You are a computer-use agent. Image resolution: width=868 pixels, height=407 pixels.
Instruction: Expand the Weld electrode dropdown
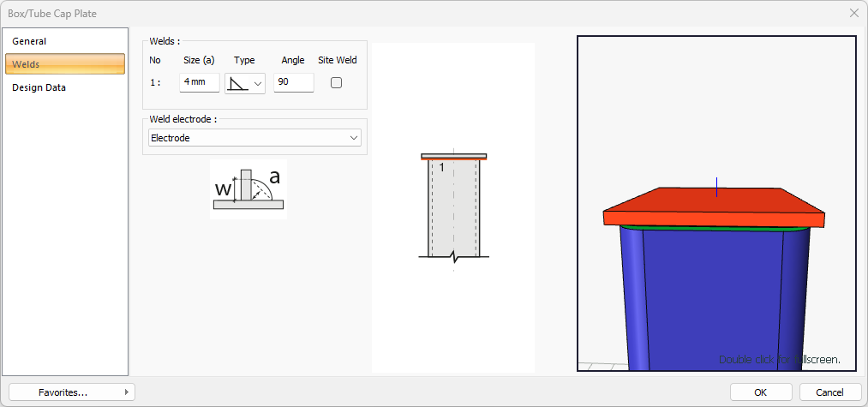click(x=354, y=138)
